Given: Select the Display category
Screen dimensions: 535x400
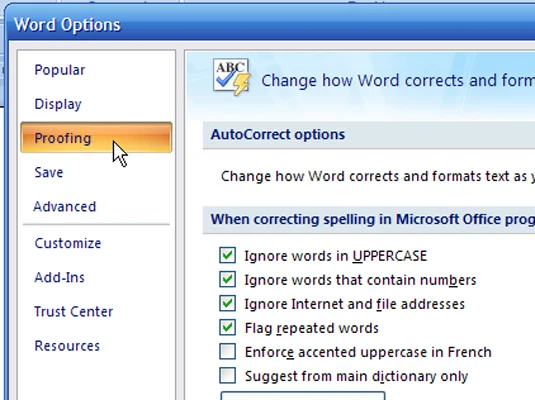Looking at the screenshot, I should [58, 104].
